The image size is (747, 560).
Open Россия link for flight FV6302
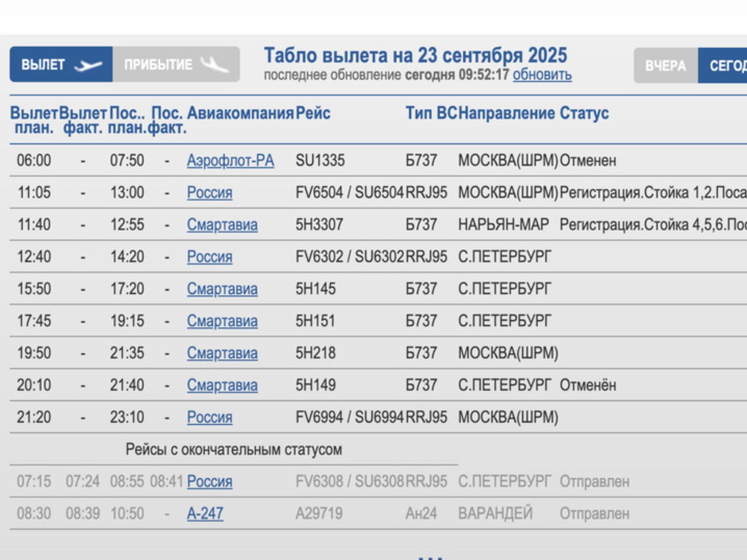[x=209, y=257]
